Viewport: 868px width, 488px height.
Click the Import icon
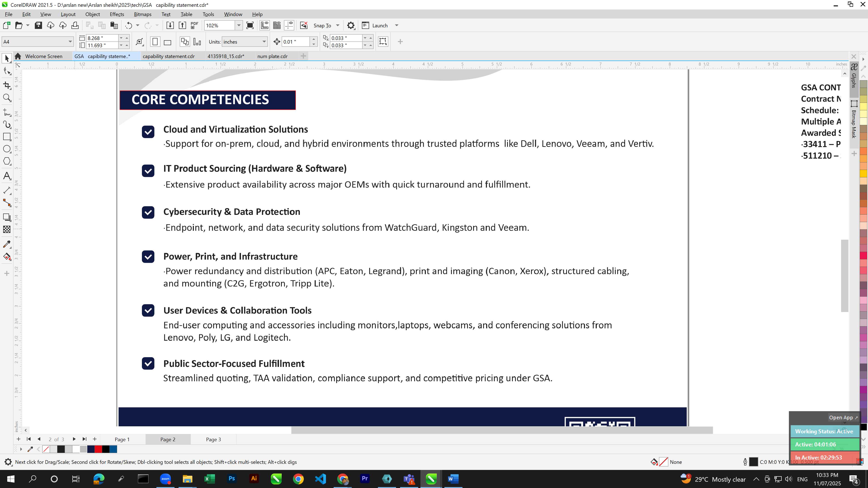[170, 25]
